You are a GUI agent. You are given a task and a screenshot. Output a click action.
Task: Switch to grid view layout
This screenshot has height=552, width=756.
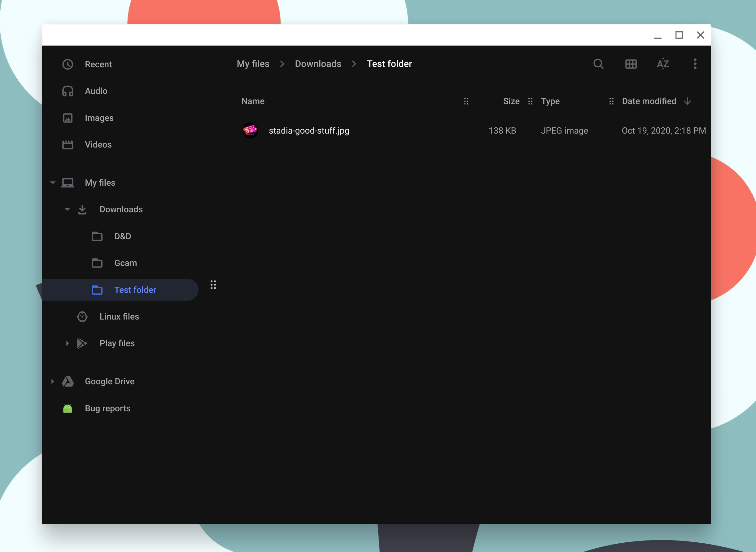[631, 64]
